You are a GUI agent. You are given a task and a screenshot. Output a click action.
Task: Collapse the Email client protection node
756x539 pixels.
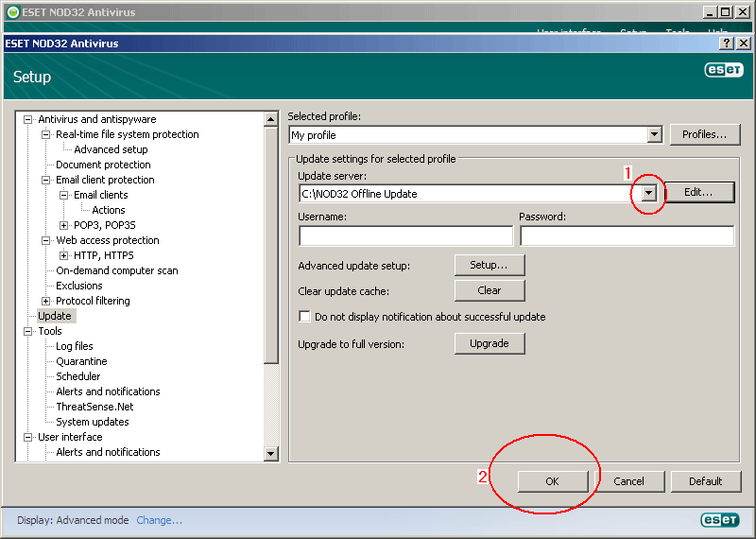point(45,180)
